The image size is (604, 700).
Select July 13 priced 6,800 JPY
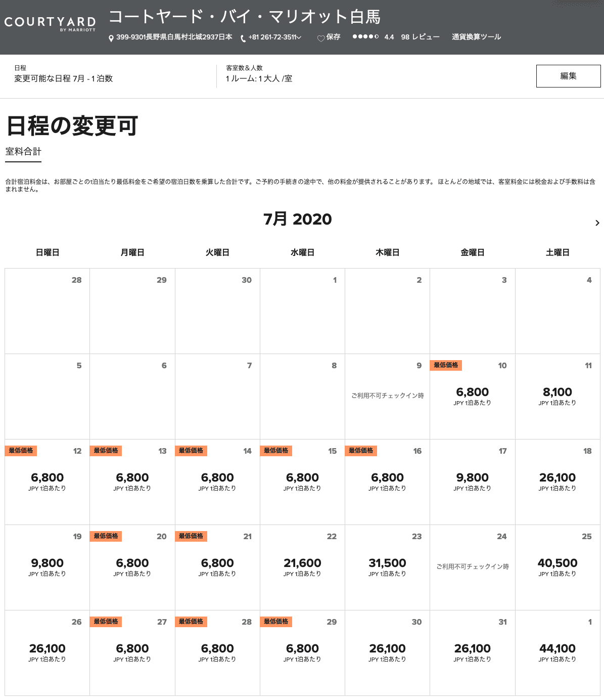132,482
